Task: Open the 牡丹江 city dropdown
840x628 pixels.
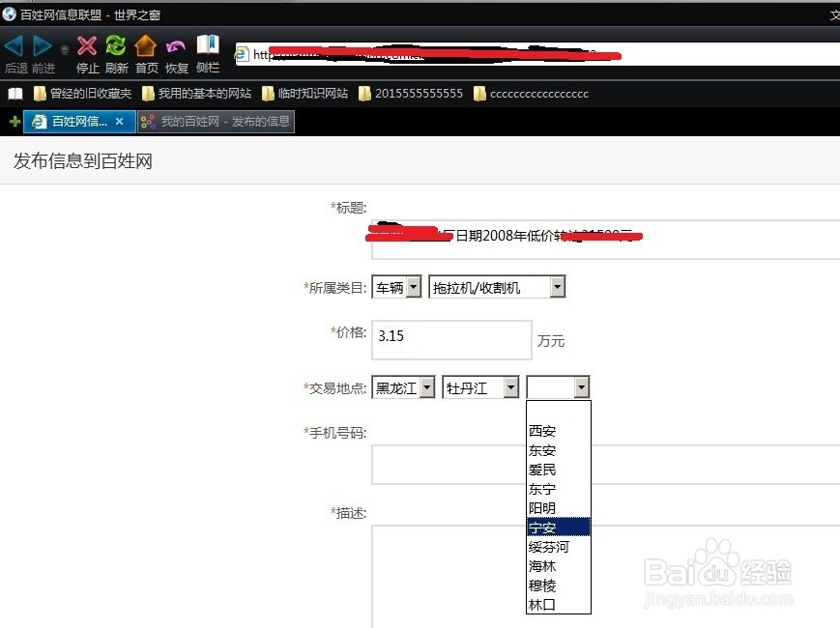Action: [480, 387]
